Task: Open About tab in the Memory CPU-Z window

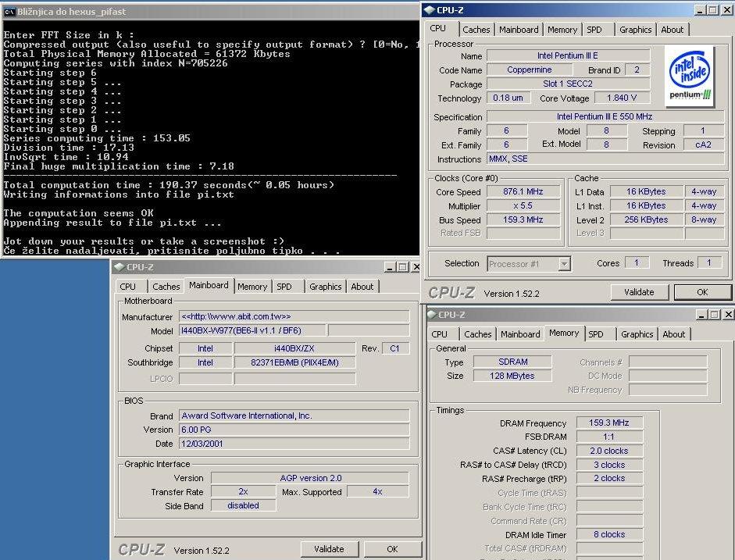Action: (673, 334)
